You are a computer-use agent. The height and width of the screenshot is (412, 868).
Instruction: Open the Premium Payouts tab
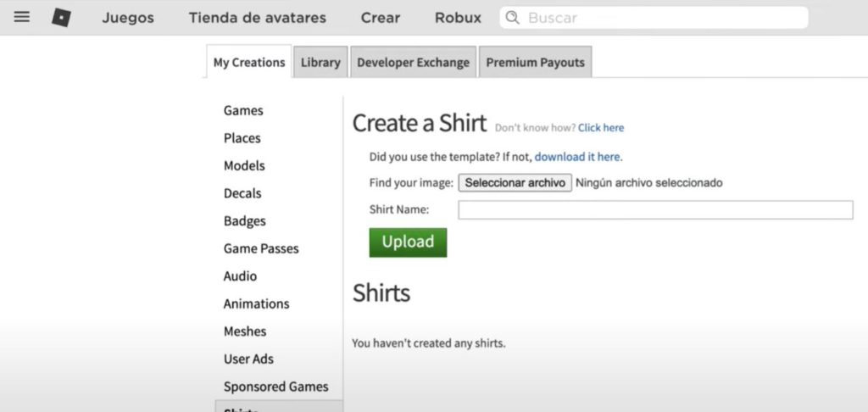pyautogui.click(x=536, y=63)
